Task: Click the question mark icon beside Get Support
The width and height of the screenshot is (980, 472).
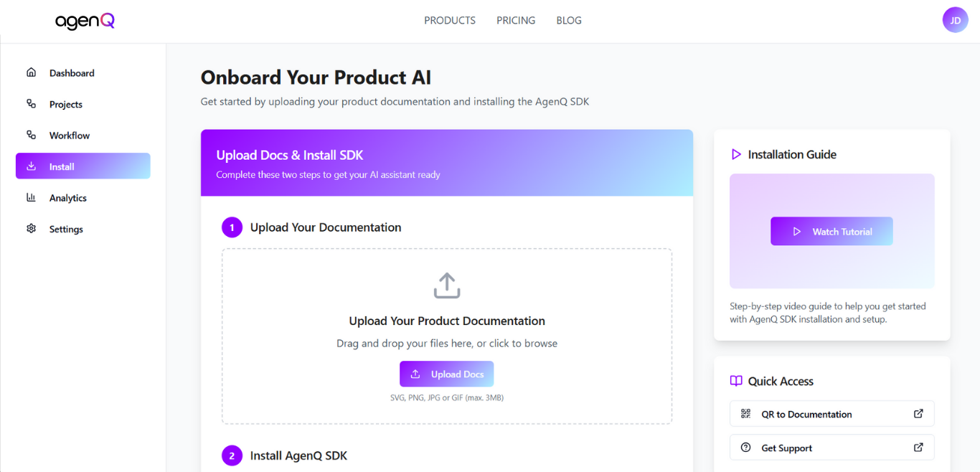Action: (x=746, y=447)
